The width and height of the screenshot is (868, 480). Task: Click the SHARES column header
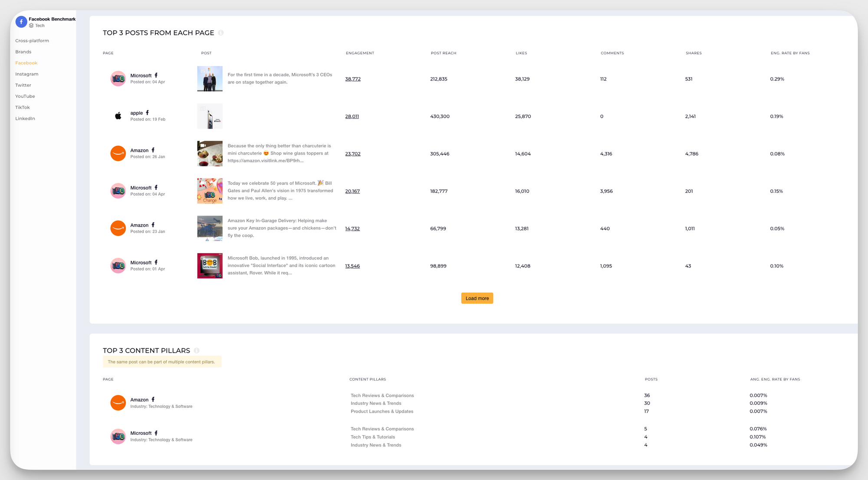click(694, 53)
